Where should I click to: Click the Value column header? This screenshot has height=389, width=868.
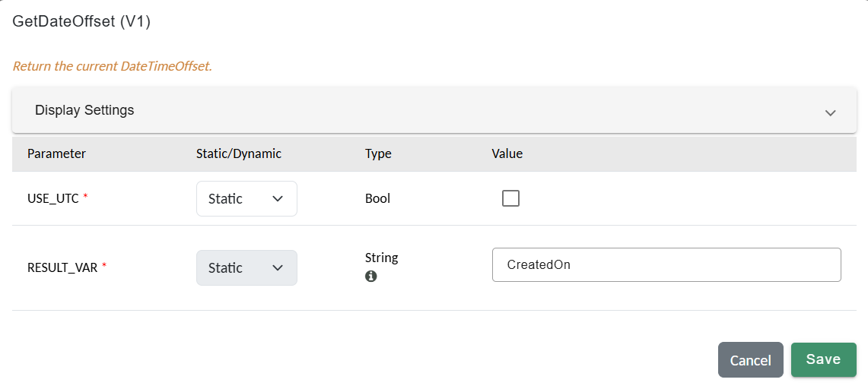coord(507,153)
